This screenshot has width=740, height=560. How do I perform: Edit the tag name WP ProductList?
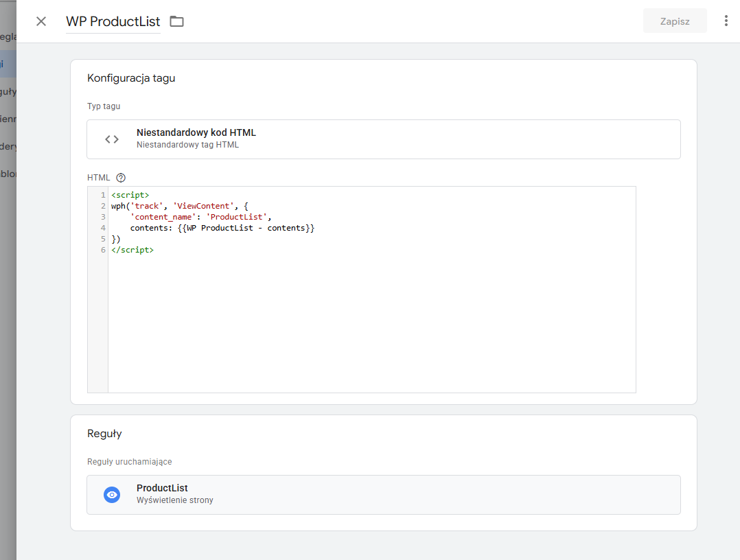click(113, 21)
